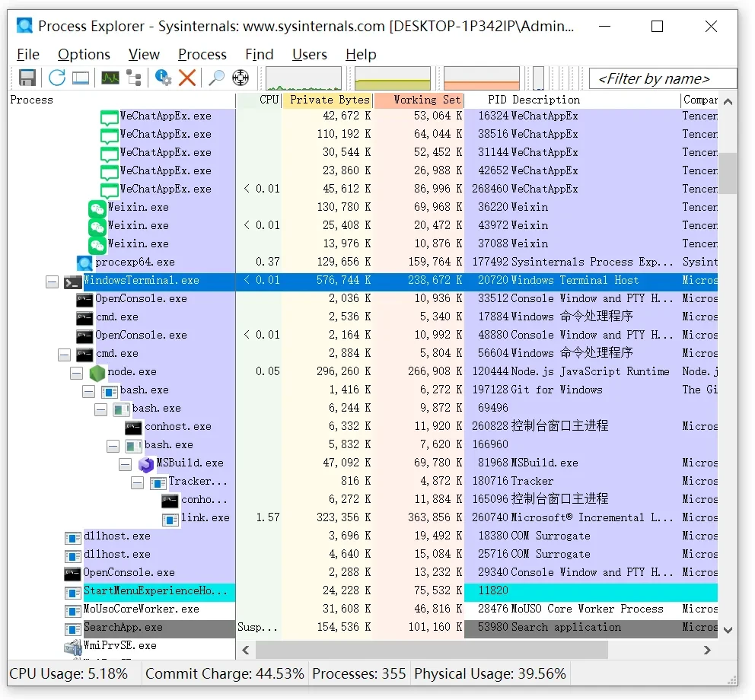This screenshot has height=700, width=755.
Task: Click the node.exe green hexagon icon
Action: pos(97,373)
